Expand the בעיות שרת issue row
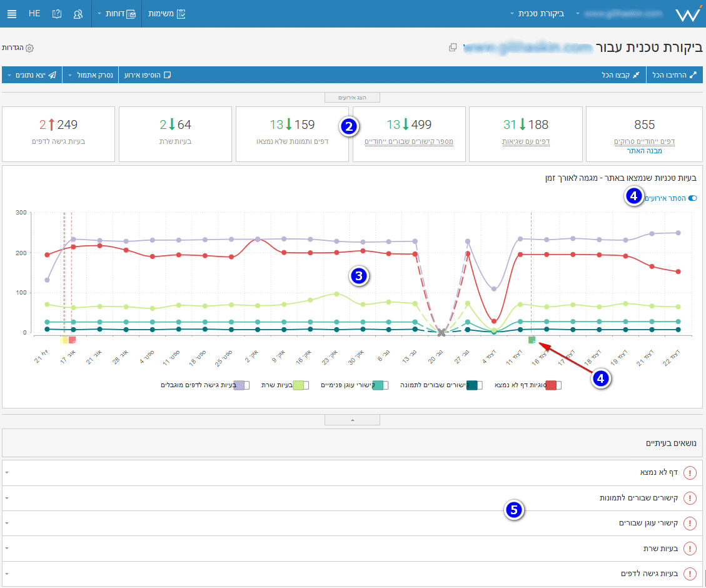Image resolution: width=706 pixels, height=588 pixels. (x=352, y=549)
